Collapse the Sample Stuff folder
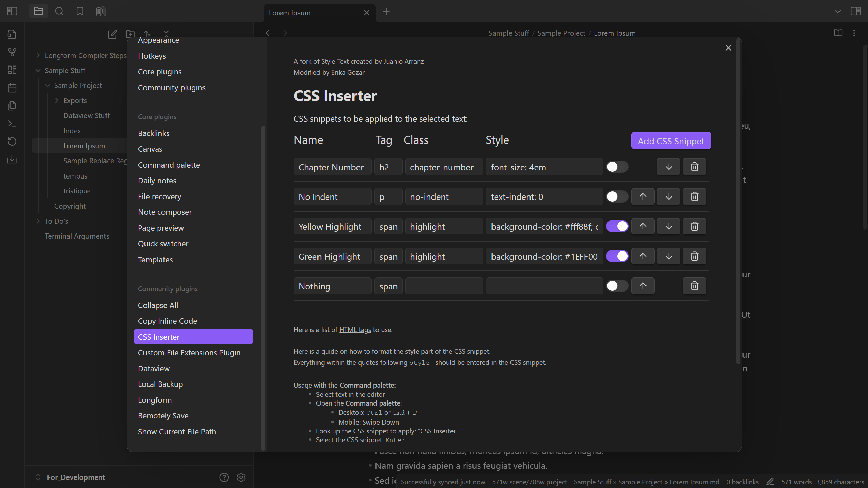 click(x=38, y=70)
